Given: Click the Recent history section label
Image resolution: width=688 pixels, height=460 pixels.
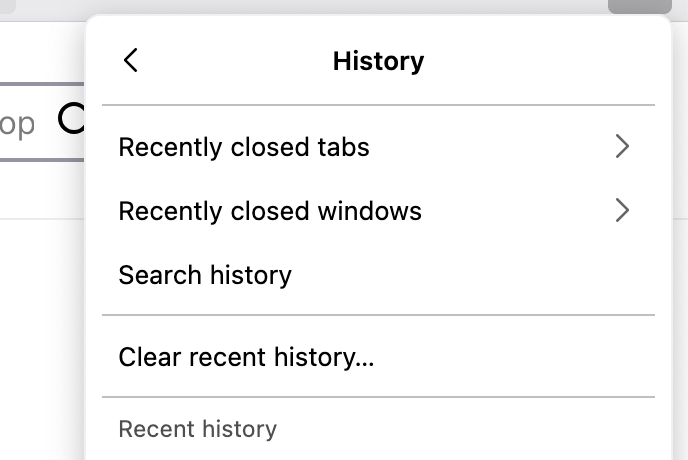Looking at the screenshot, I should coord(197,429).
